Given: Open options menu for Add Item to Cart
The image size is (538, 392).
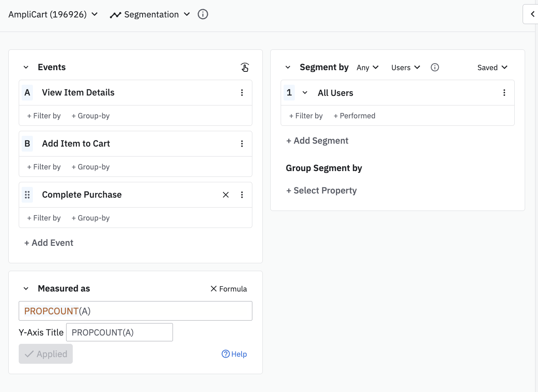Looking at the screenshot, I should pyautogui.click(x=242, y=144).
